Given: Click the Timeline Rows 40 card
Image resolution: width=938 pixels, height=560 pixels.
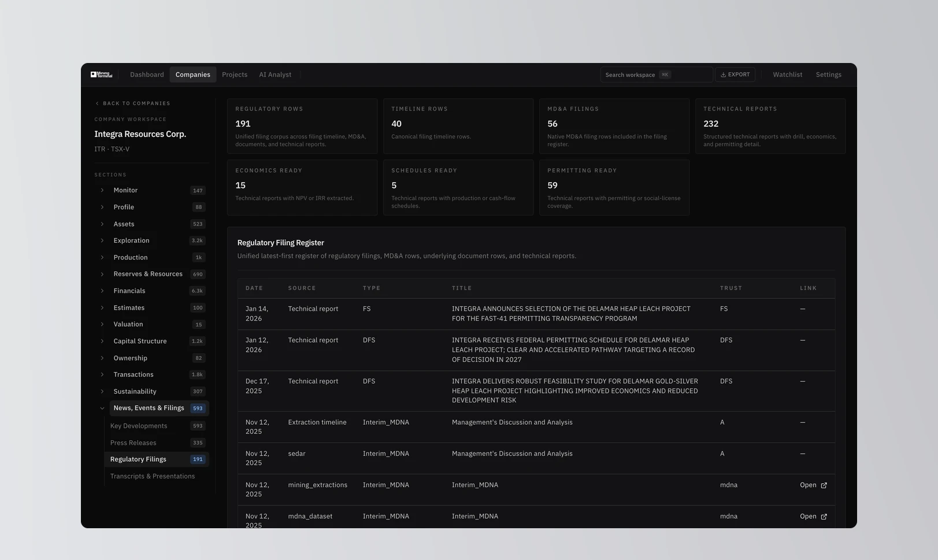Looking at the screenshot, I should [458, 126].
